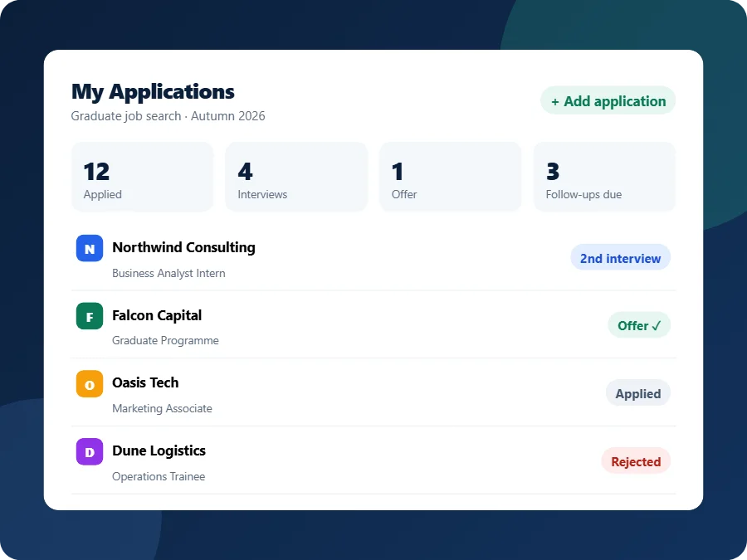Click the Graduate Programme role text
This screenshot has height=560, width=747.
coord(165,341)
